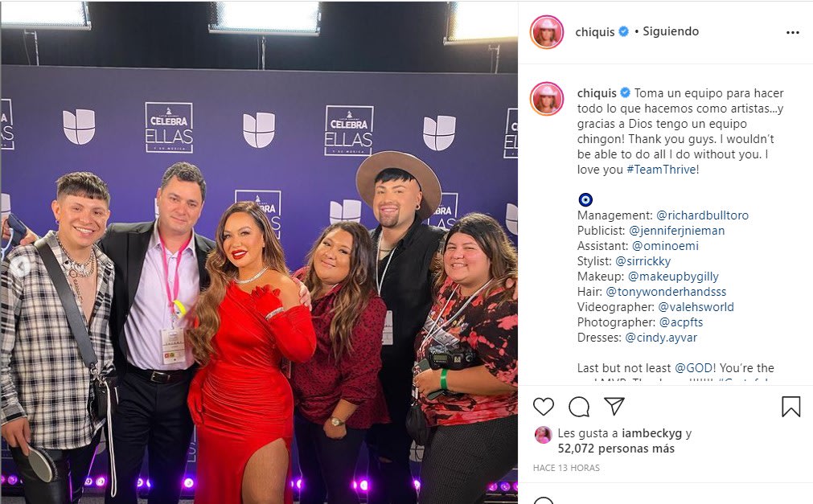
Task: Share the post with the paper plane icon
Action: click(x=614, y=406)
